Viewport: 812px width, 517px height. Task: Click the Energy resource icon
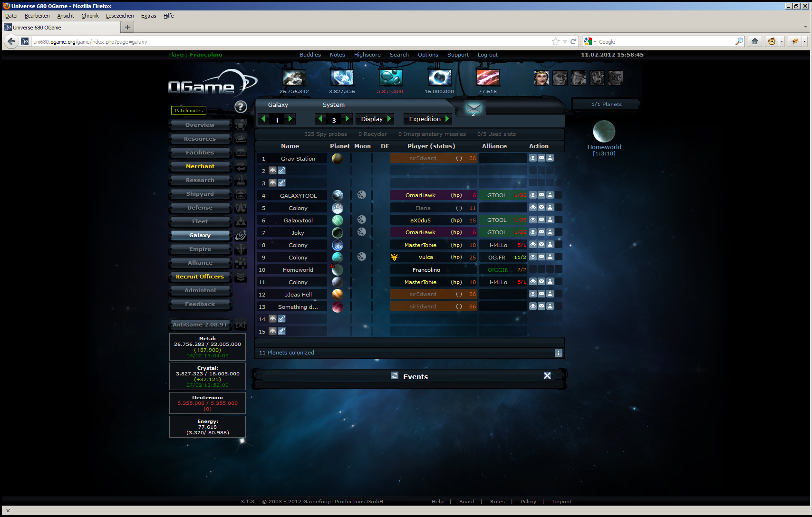[488, 77]
